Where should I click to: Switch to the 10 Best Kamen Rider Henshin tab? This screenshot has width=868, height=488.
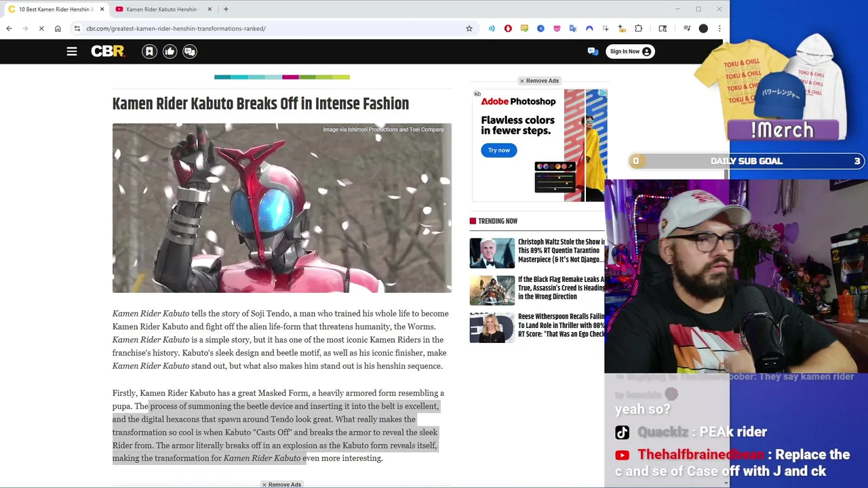56,9
